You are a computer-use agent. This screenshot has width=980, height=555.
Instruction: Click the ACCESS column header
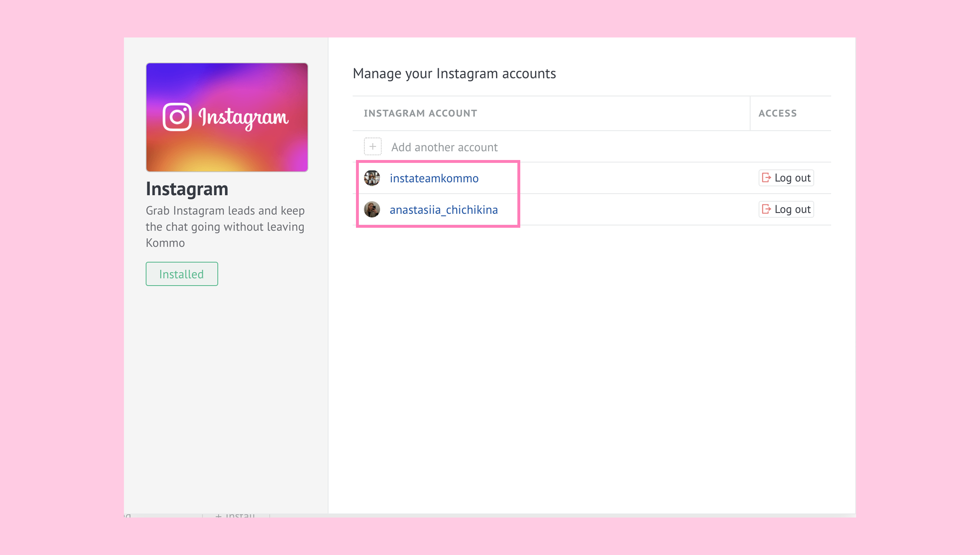point(777,113)
